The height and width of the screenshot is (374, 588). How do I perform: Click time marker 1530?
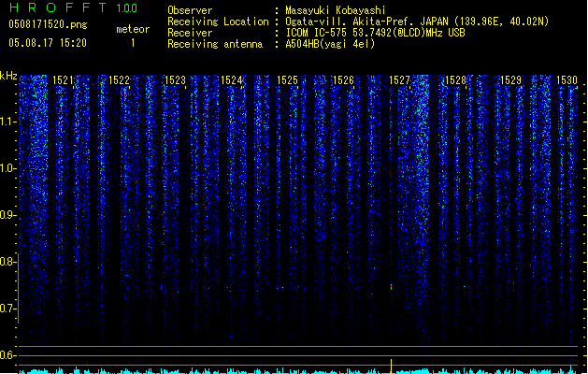pyautogui.click(x=567, y=80)
